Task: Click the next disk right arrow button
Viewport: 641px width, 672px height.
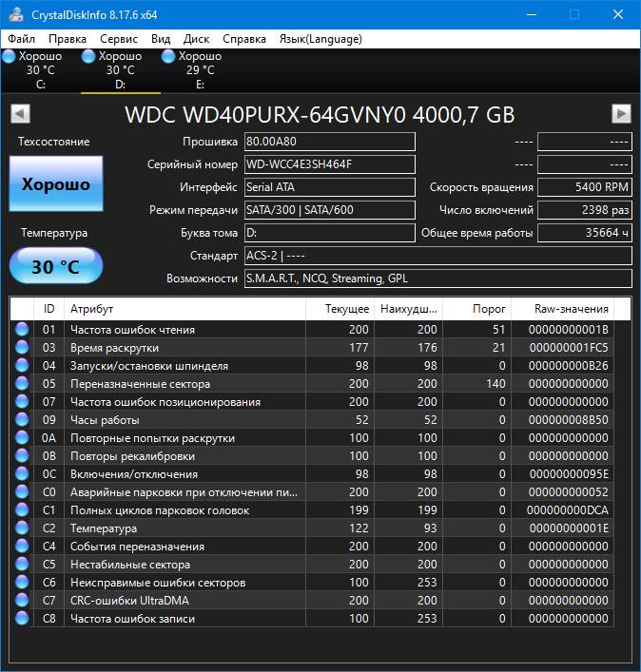Action: pyautogui.click(x=621, y=114)
